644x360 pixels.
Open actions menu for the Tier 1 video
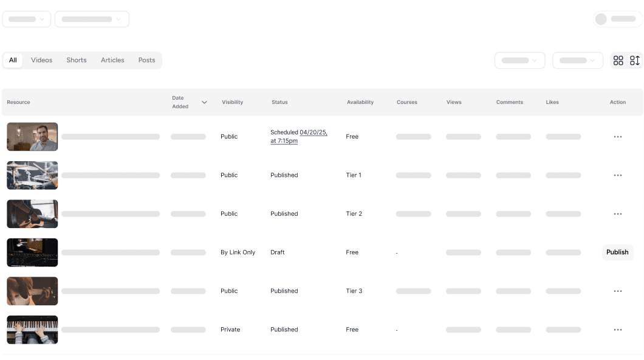point(618,175)
